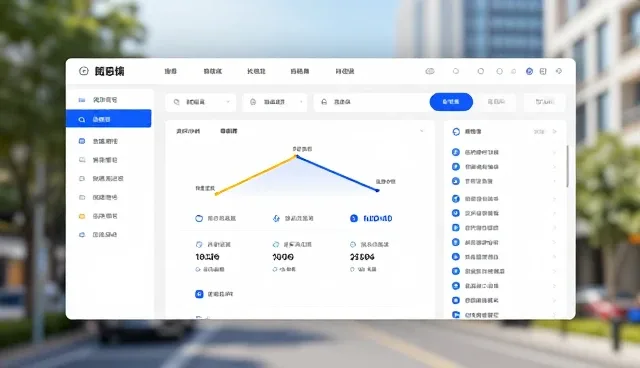
Task: Toggle the bold blue legend item with filled circle
Action: pyautogui.click(x=371, y=219)
